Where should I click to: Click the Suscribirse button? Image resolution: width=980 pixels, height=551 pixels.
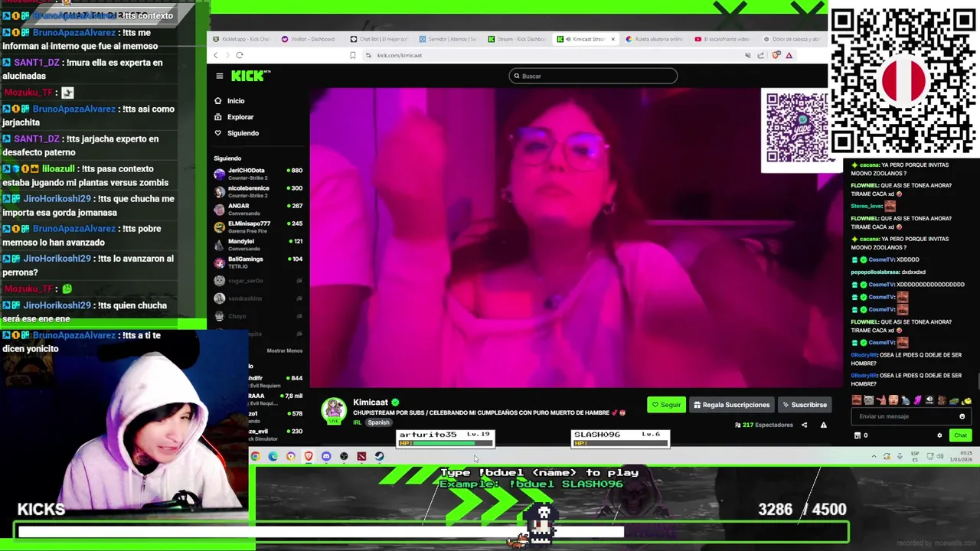pos(804,405)
